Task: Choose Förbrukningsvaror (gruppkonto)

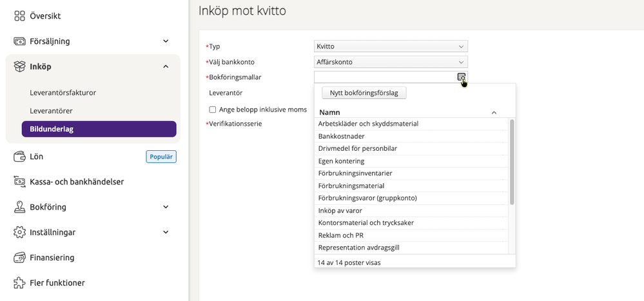Action: click(x=411, y=198)
